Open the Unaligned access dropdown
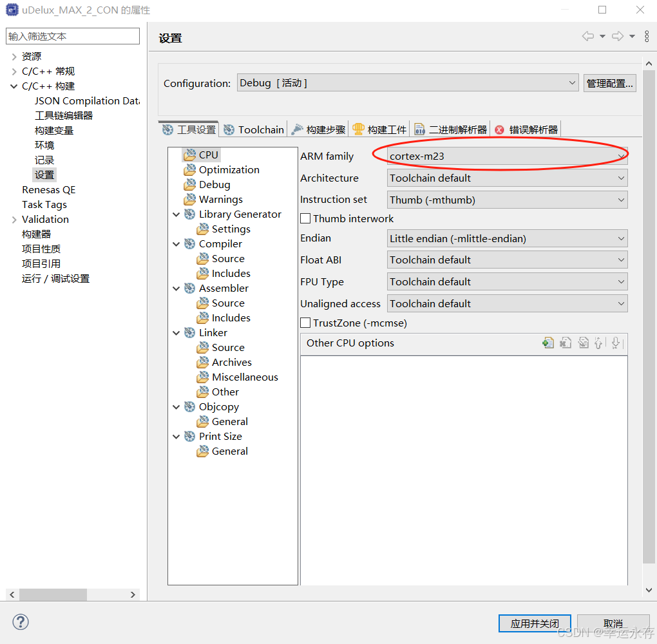 [507, 303]
